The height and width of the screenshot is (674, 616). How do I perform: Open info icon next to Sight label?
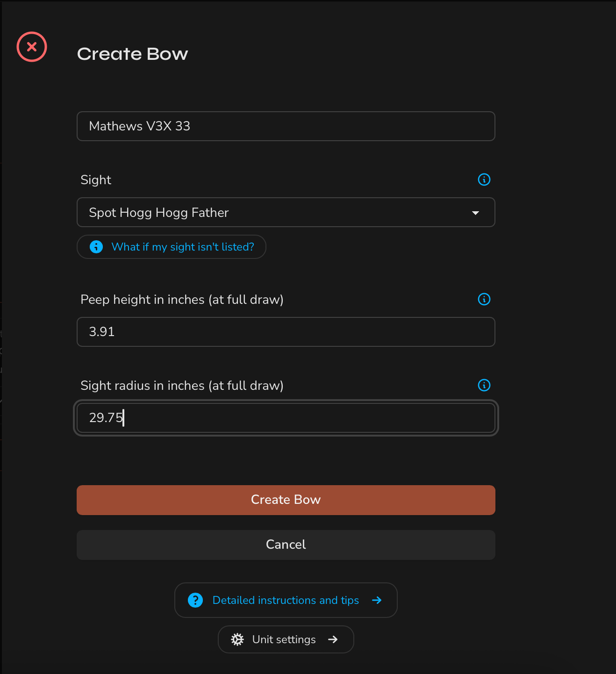[484, 179]
